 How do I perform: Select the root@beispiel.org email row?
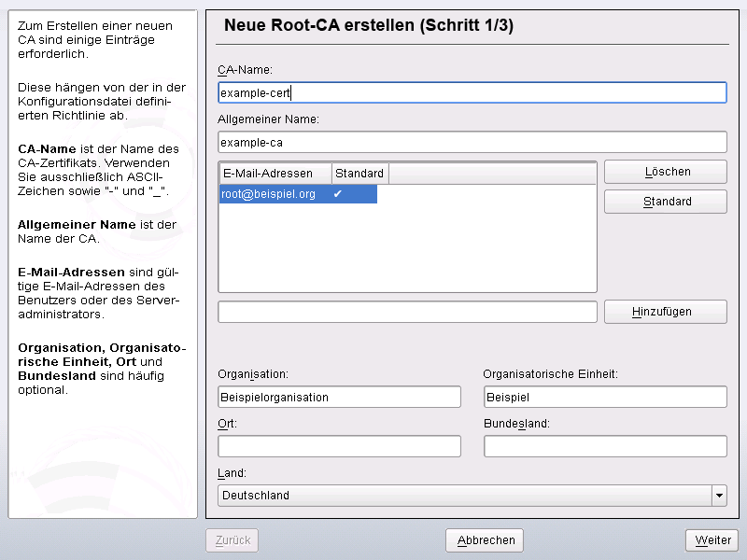click(298, 194)
